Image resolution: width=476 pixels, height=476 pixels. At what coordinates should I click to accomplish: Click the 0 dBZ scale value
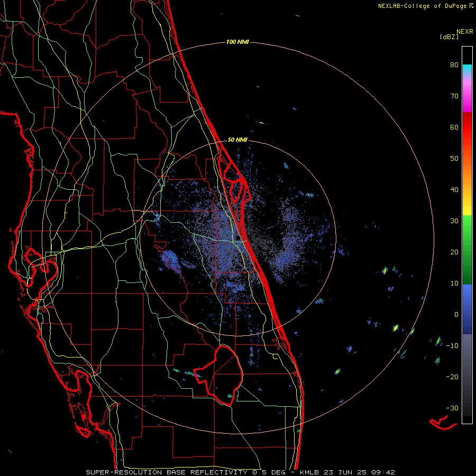tap(456, 315)
